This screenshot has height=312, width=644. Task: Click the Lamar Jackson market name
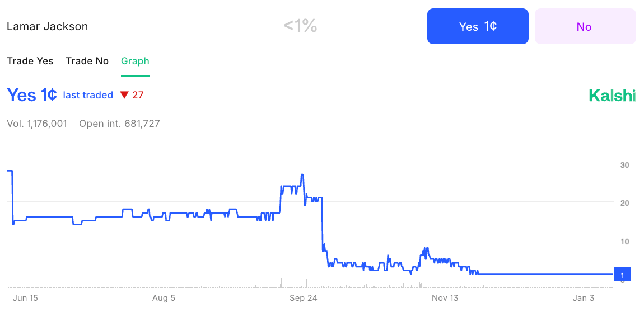click(47, 27)
